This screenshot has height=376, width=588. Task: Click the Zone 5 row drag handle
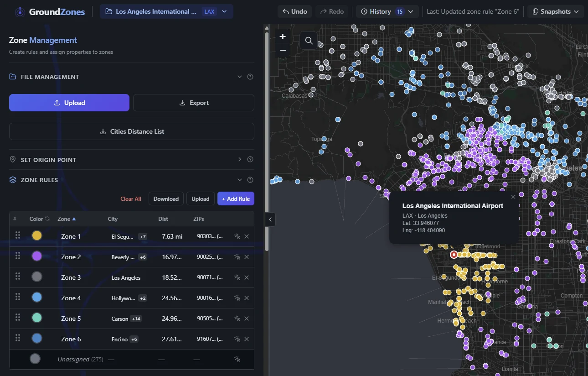18,317
